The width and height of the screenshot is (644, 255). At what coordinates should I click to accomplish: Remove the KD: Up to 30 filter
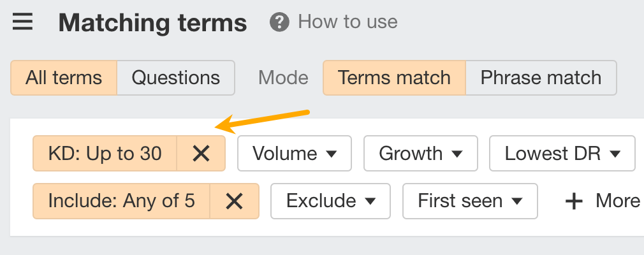(x=201, y=154)
